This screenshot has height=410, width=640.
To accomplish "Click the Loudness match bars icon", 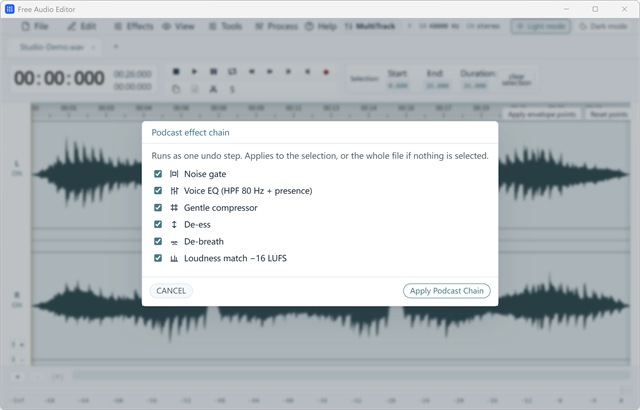I will (x=174, y=258).
